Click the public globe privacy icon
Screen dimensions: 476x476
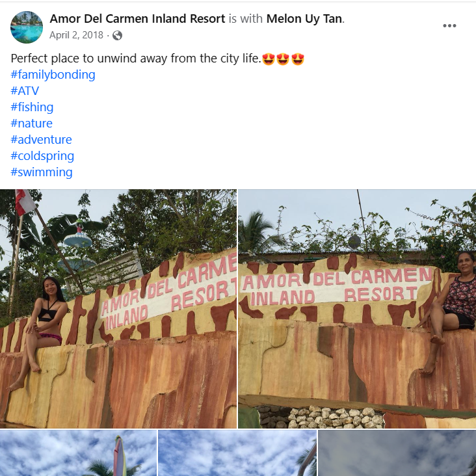point(117,36)
